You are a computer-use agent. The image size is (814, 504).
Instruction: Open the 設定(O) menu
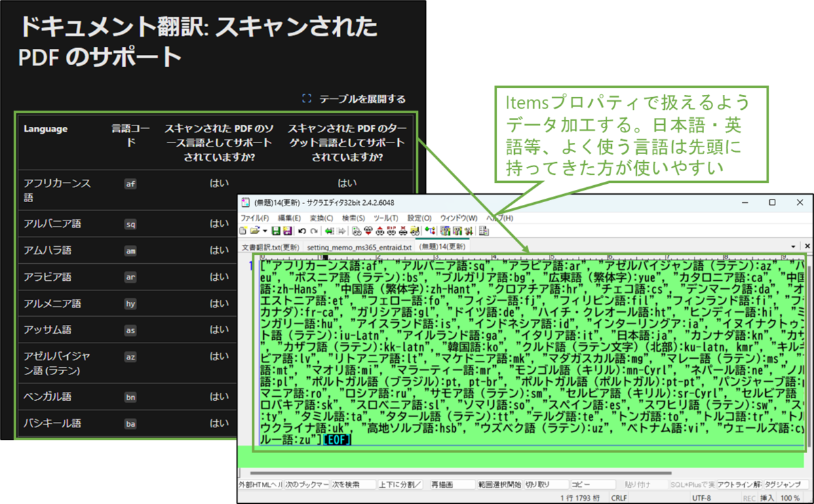click(x=420, y=218)
